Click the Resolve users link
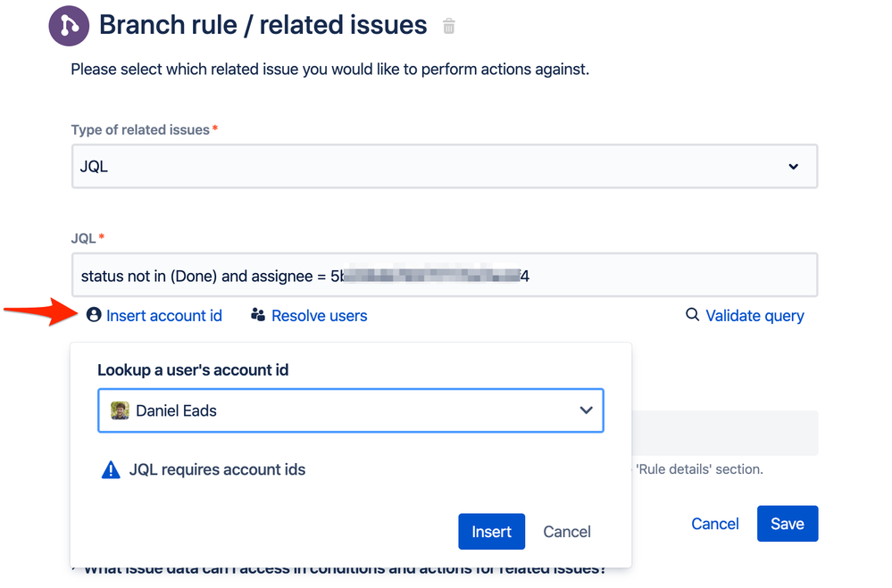Screen dimensions: 892x588 point(309,316)
